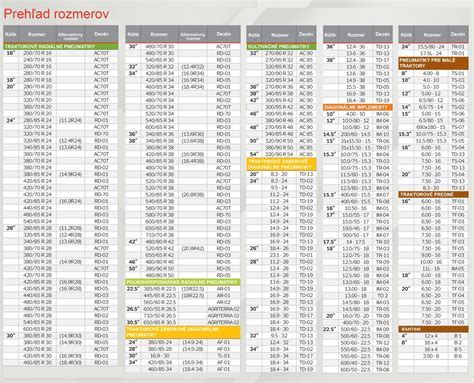Select the orange 'Diagonálne implementy' heading
The image size is (474, 383).
pos(357,107)
